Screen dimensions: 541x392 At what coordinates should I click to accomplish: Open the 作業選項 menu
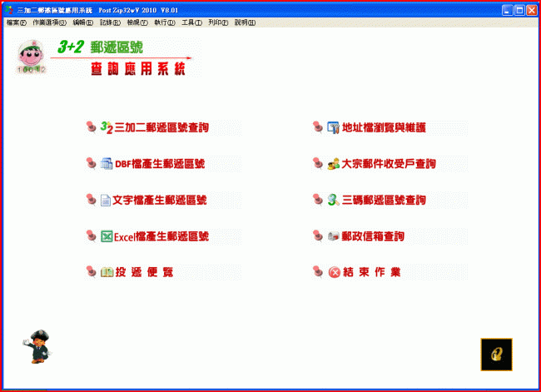coord(49,22)
